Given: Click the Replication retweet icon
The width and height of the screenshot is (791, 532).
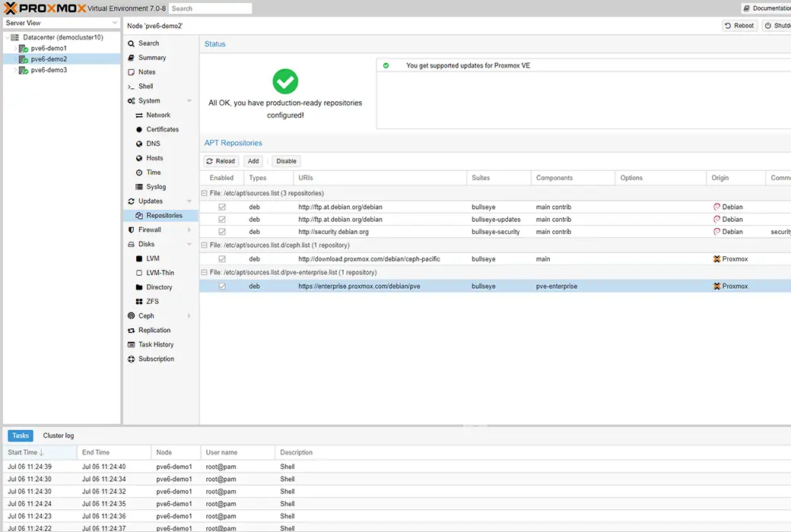Looking at the screenshot, I should (x=131, y=331).
